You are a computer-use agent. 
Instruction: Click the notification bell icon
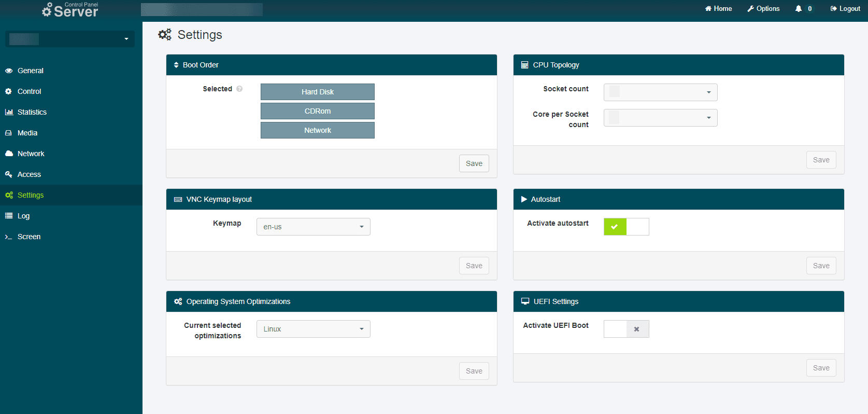(x=798, y=9)
